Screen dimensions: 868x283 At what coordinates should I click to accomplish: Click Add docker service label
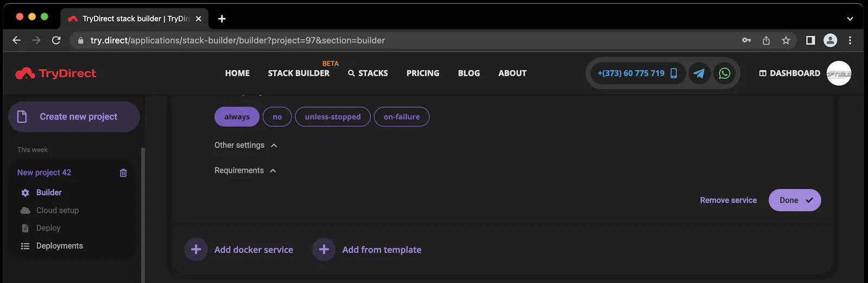pos(253,249)
